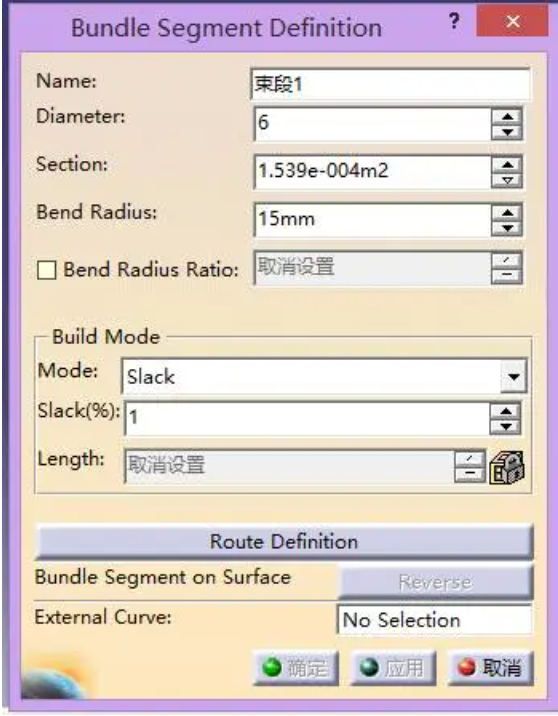Decrease Bend Radius with the down arrow
The width and height of the screenshot is (558, 716).
(507, 228)
